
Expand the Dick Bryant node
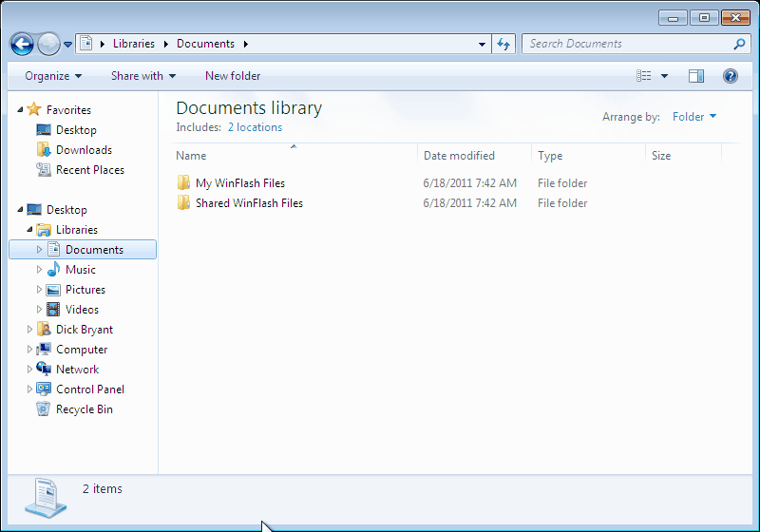(x=29, y=330)
